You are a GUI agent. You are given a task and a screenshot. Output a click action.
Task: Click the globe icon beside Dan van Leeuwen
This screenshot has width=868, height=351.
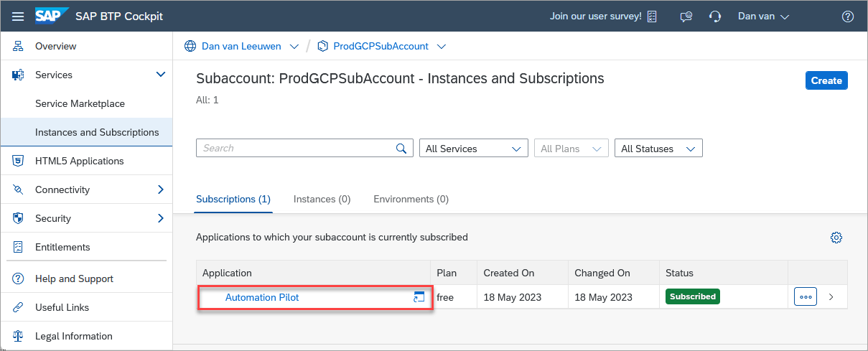[x=190, y=46]
